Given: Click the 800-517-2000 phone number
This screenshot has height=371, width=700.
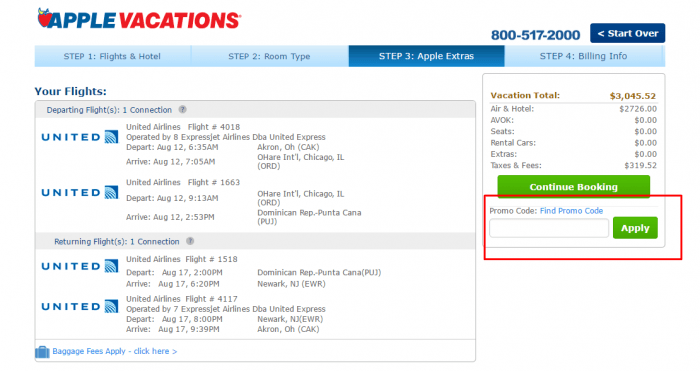Looking at the screenshot, I should [536, 35].
